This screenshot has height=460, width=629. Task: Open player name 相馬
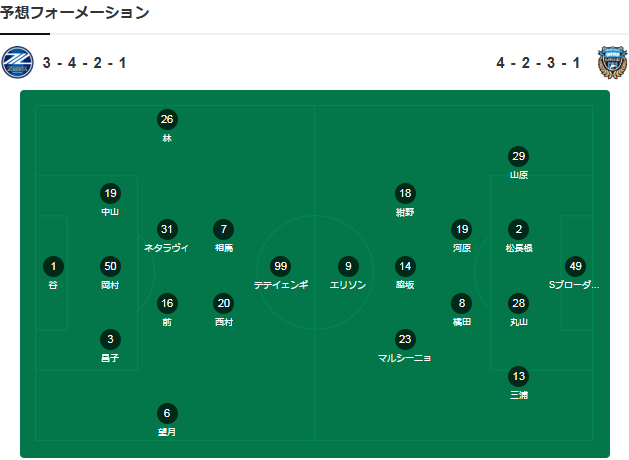224,247
